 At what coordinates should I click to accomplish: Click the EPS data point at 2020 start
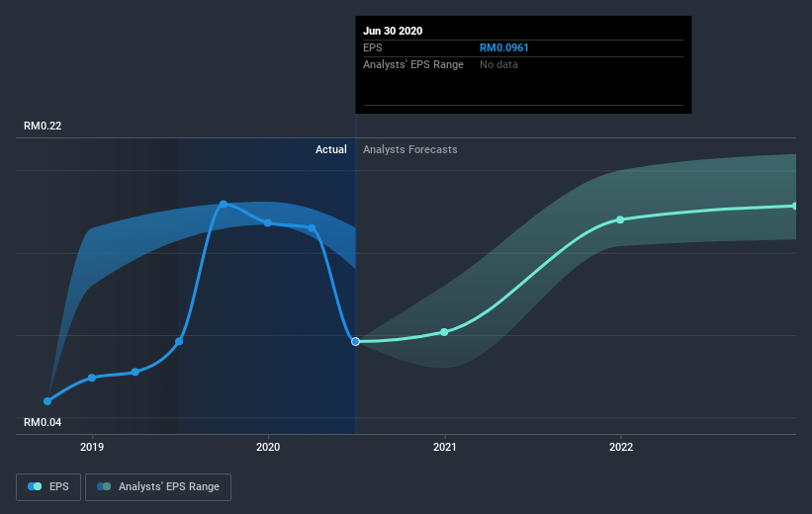[x=268, y=223]
